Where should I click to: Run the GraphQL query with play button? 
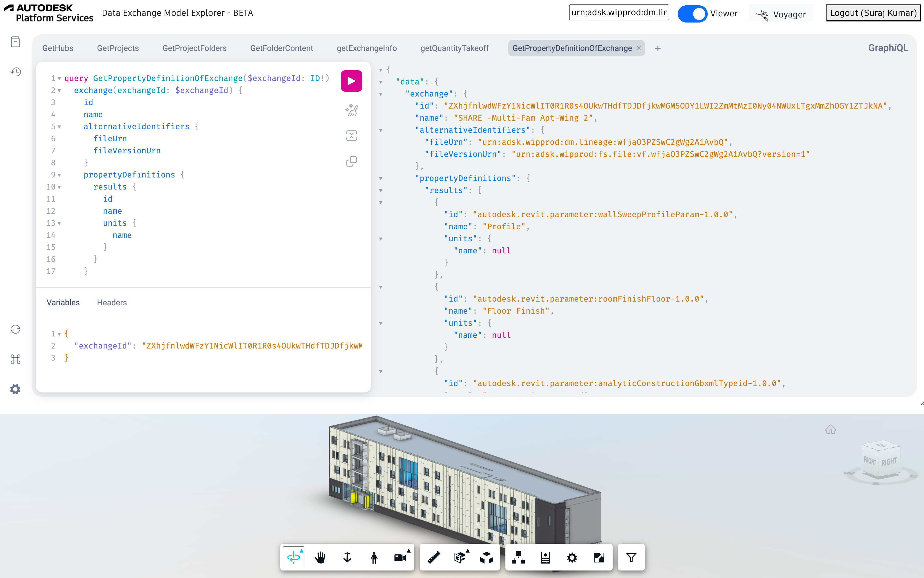[x=351, y=81]
